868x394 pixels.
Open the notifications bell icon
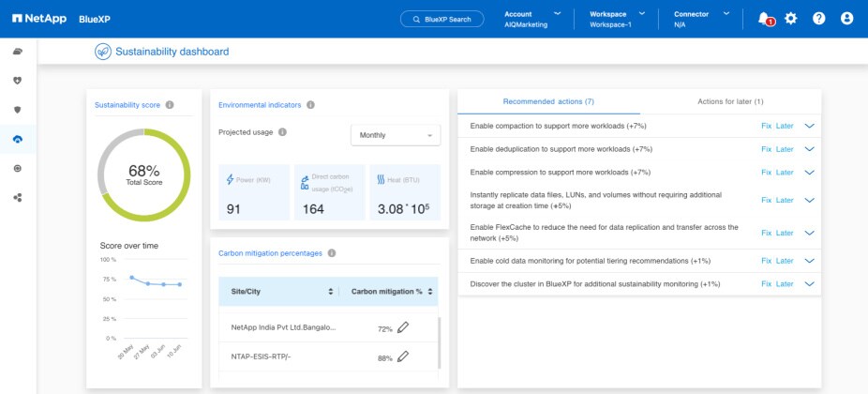pyautogui.click(x=764, y=19)
